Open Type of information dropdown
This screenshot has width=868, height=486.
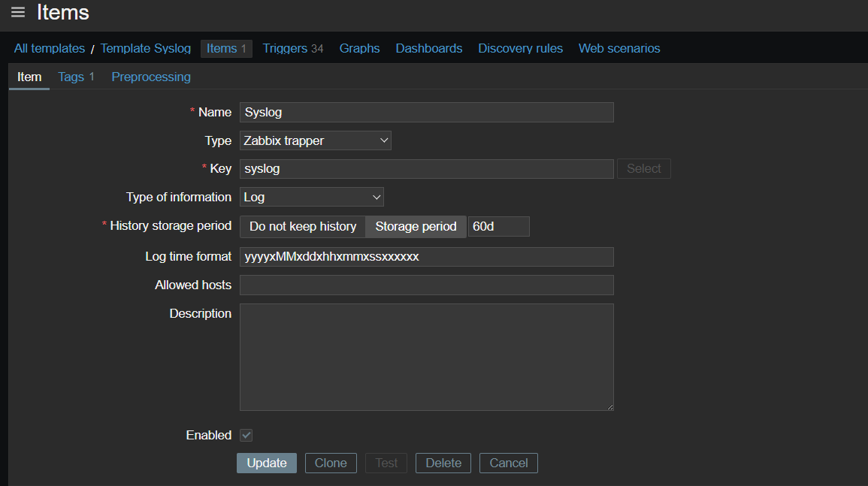click(312, 197)
